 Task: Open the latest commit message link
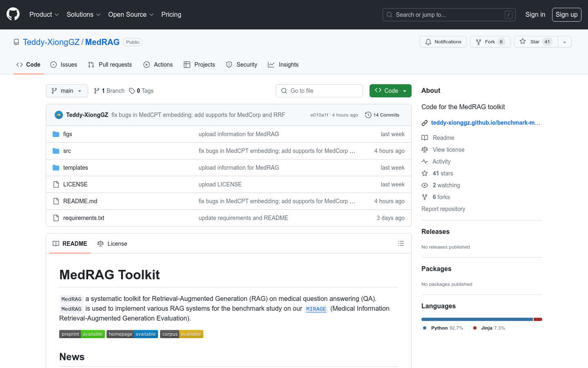[198, 115]
